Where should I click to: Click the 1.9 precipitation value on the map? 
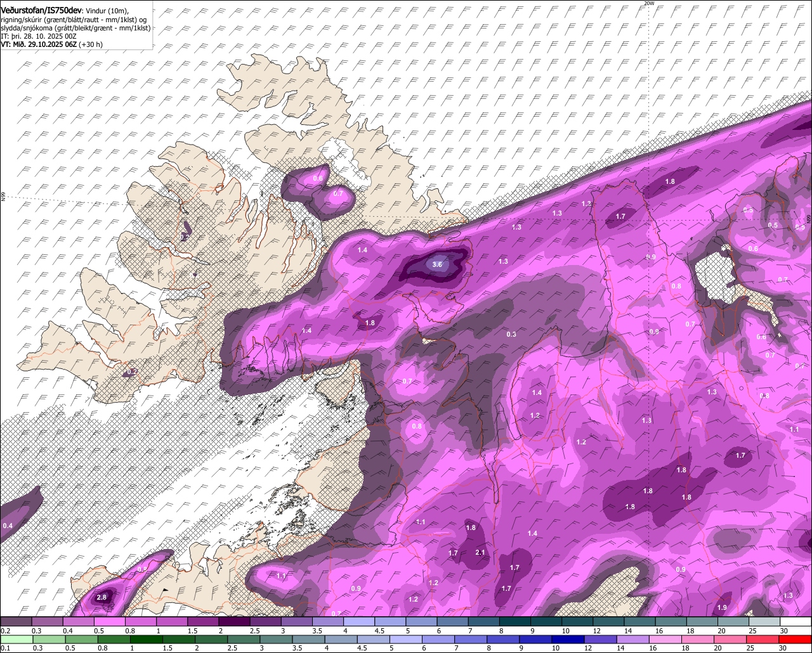click(x=722, y=608)
